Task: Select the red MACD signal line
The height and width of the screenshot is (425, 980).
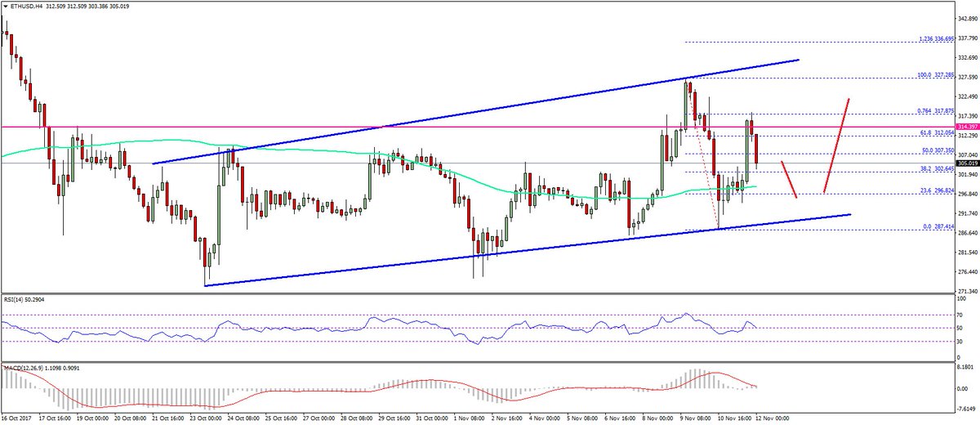Action: pyautogui.click(x=379, y=388)
